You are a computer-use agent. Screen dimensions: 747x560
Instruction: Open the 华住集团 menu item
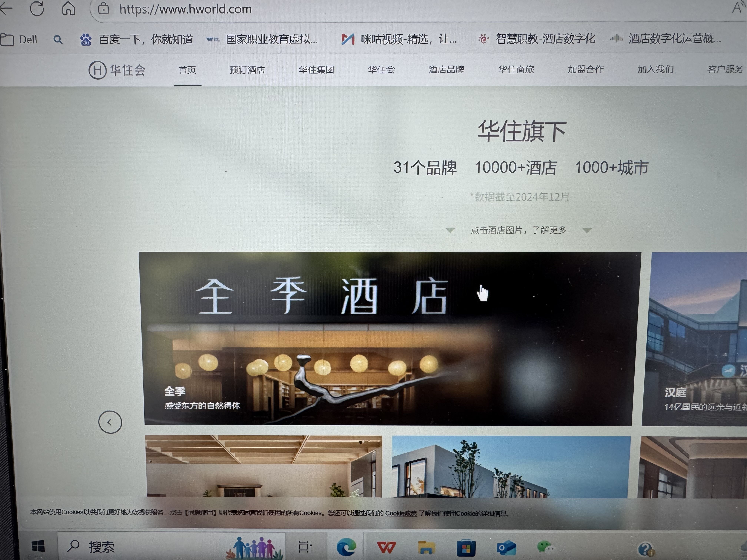(316, 69)
